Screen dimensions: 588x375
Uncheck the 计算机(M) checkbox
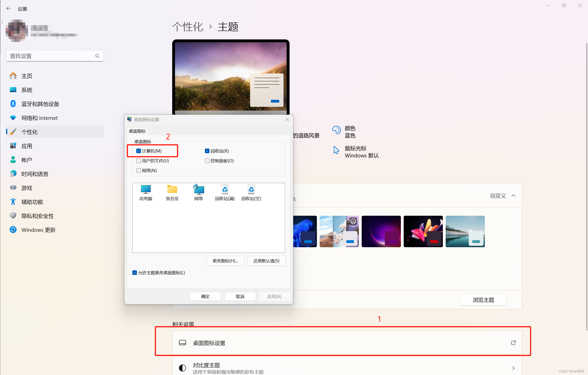coord(138,151)
